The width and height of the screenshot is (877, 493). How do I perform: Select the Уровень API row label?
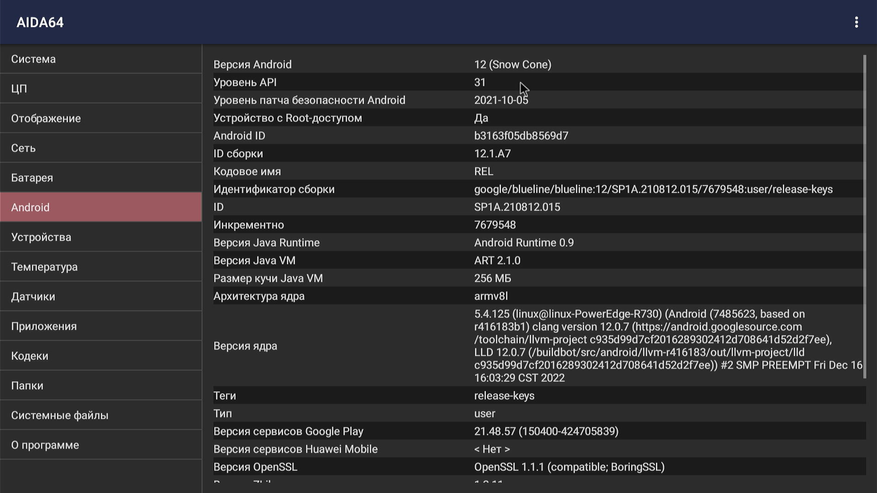pyautogui.click(x=244, y=82)
